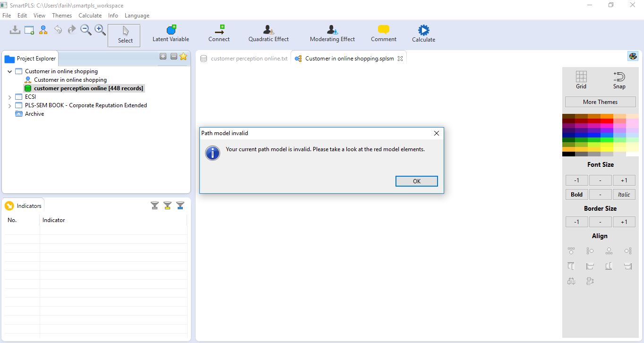Click the new path model toolbar icon

pos(43,30)
